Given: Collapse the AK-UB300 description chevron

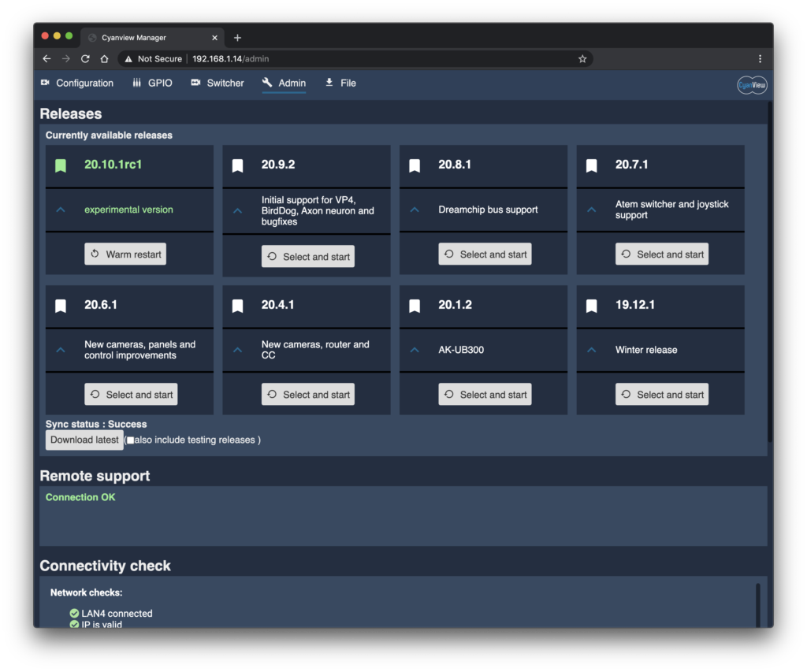Looking at the screenshot, I should pyautogui.click(x=415, y=350).
